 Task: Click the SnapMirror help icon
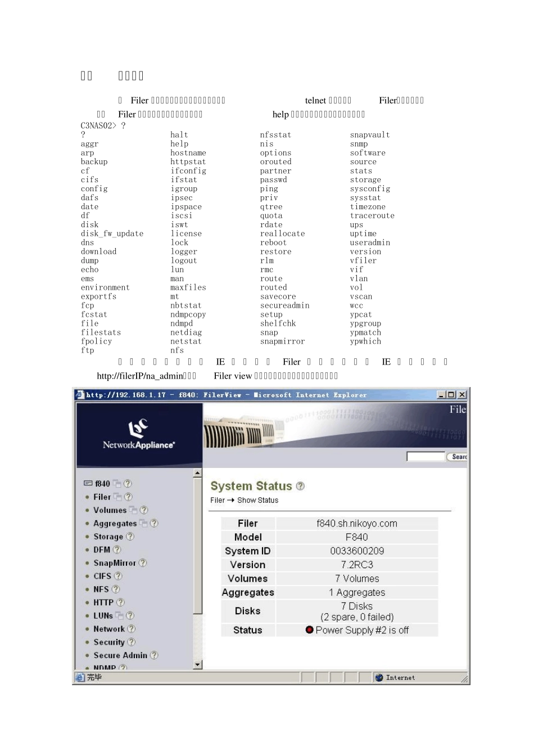click(x=143, y=562)
